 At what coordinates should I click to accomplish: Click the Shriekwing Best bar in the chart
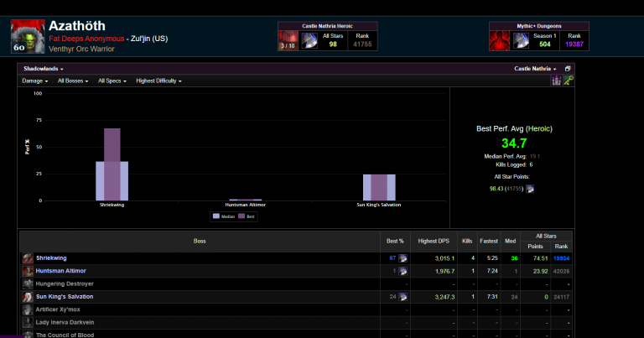tap(112, 164)
